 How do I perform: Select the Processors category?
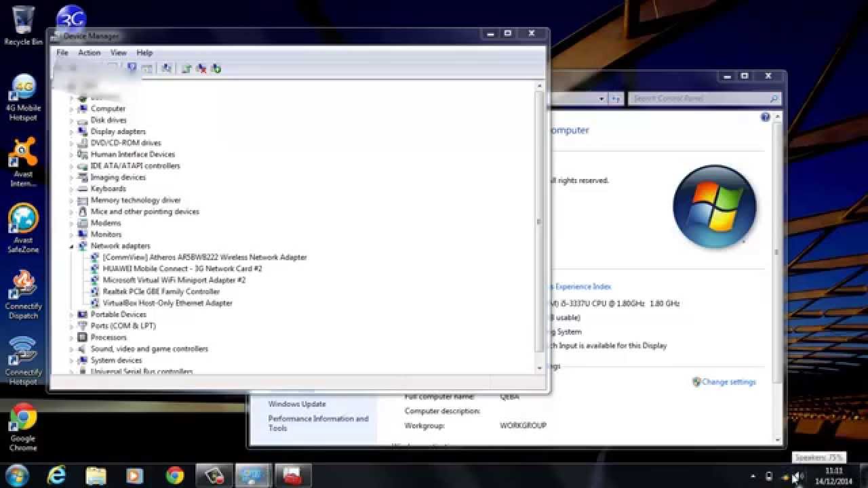tap(108, 338)
